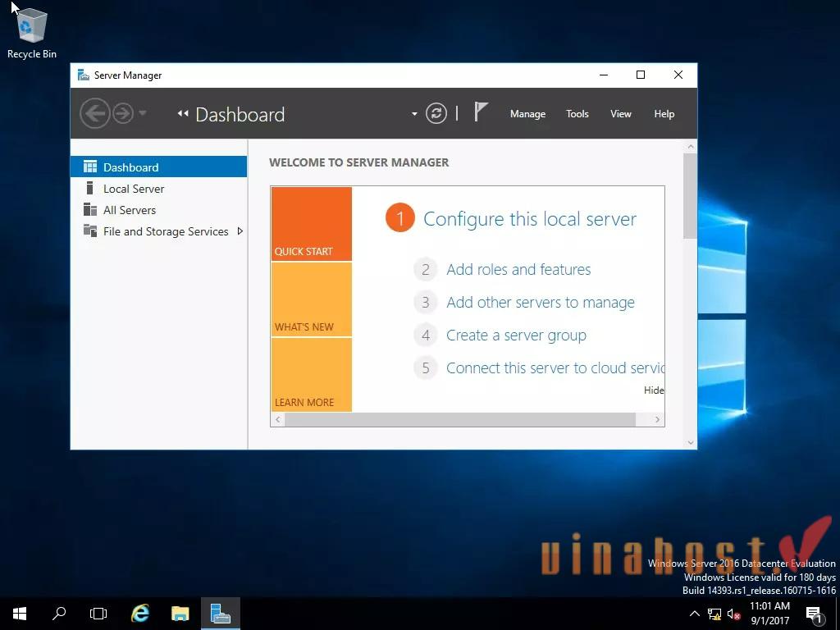This screenshot has height=630, width=840.
Task: Open Microsoft Edge from the taskbar
Action: click(139, 613)
